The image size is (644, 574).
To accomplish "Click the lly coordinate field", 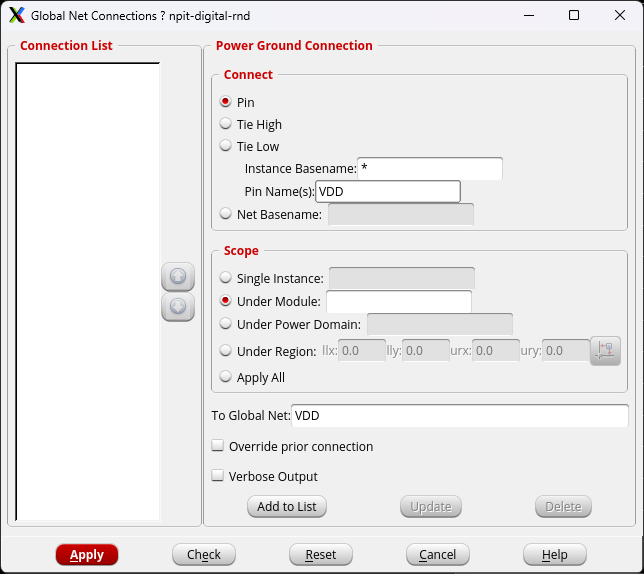I will click(x=426, y=351).
